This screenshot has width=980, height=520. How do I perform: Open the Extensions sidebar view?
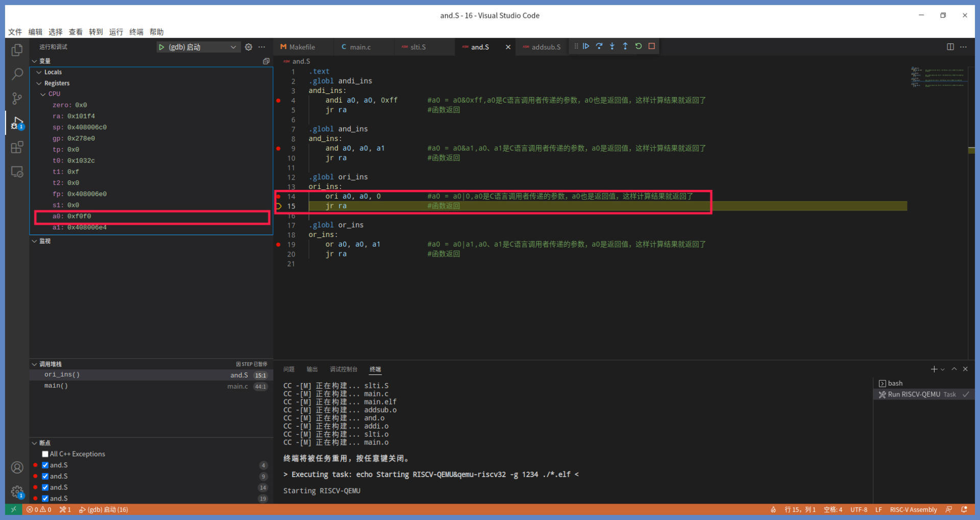tap(17, 148)
